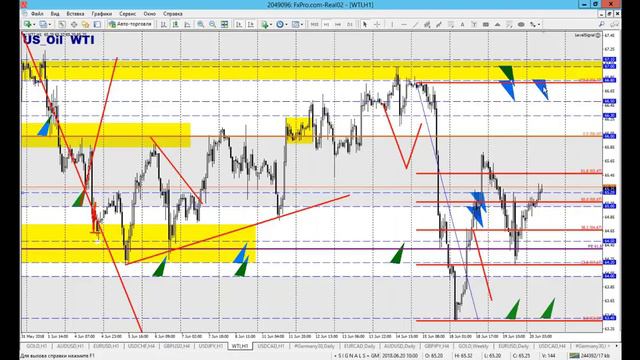Show the Market Watch panel
The height and width of the screenshot is (360, 640).
click(x=62, y=24)
